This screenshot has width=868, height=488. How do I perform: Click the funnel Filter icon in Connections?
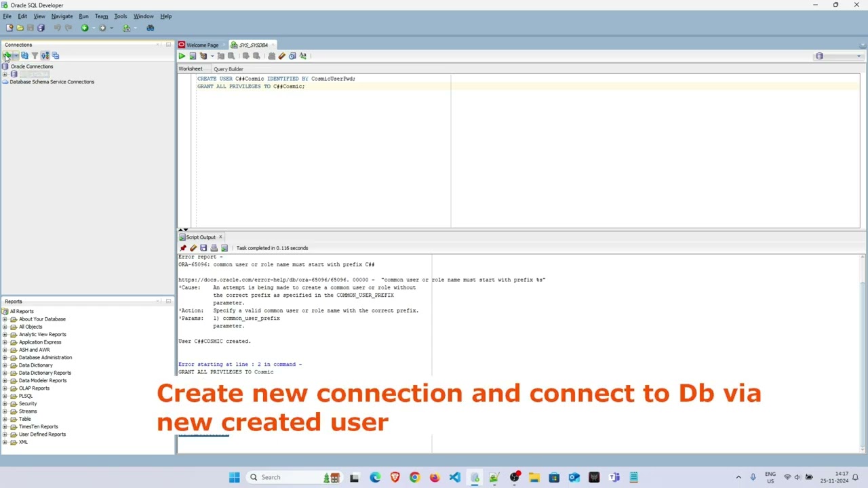click(35, 56)
